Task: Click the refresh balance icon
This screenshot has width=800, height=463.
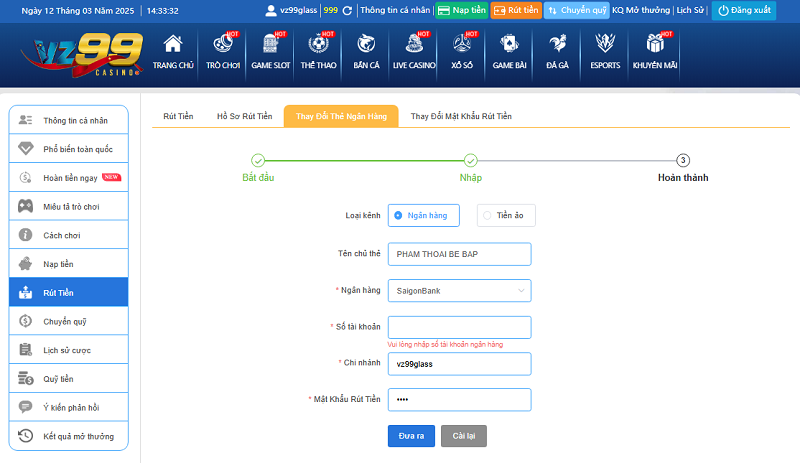Action: click(x=347, y=11)
